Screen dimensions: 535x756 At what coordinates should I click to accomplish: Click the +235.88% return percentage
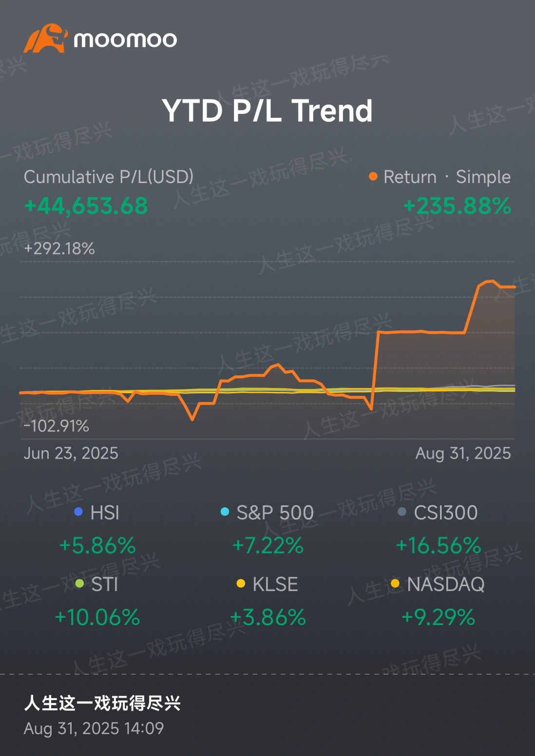(x=457, y=206)
